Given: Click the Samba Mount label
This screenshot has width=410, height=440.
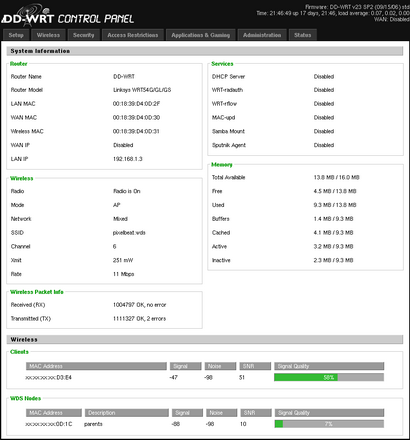Looking at the screenshot, I should click(228, 131).
